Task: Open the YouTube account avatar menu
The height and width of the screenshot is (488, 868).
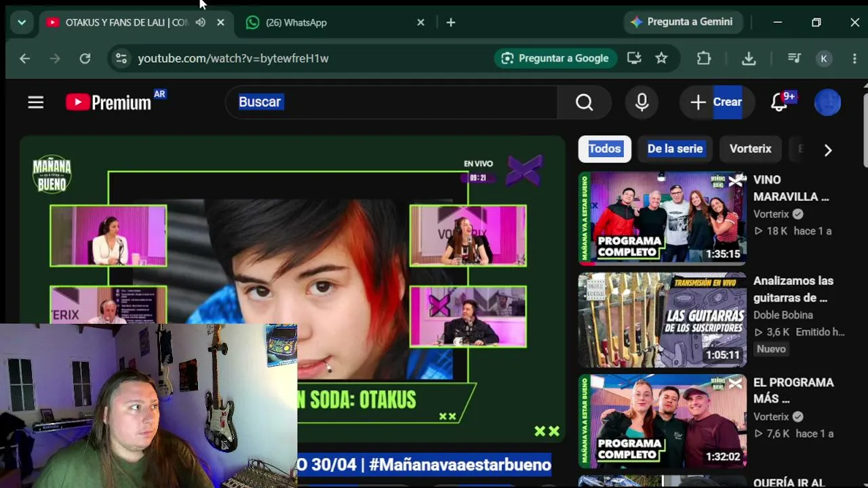Action: [x=827, y=102]
